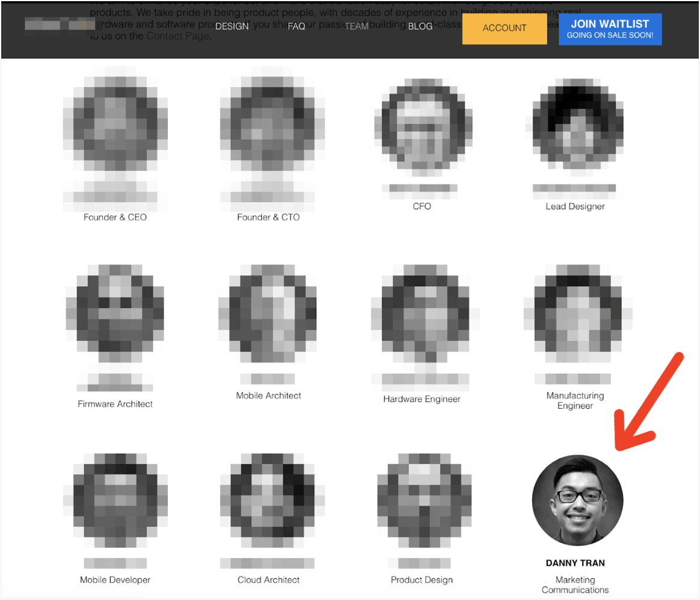Open the Firmware Architect's profile photo
Viewport: 700px width, 600px height.
click(x=115, y=312)
